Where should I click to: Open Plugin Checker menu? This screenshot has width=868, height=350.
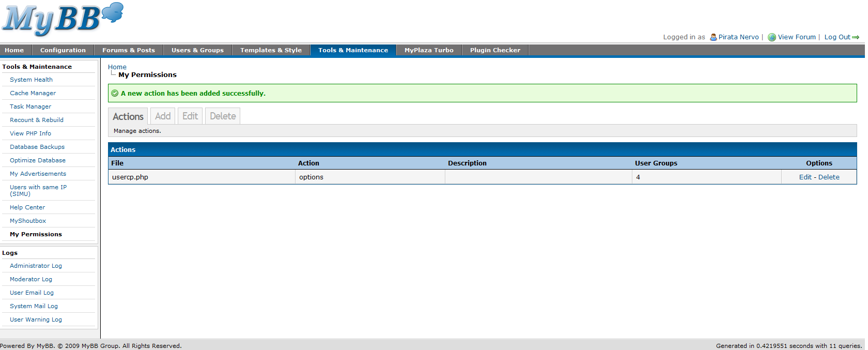click(495, 50)
